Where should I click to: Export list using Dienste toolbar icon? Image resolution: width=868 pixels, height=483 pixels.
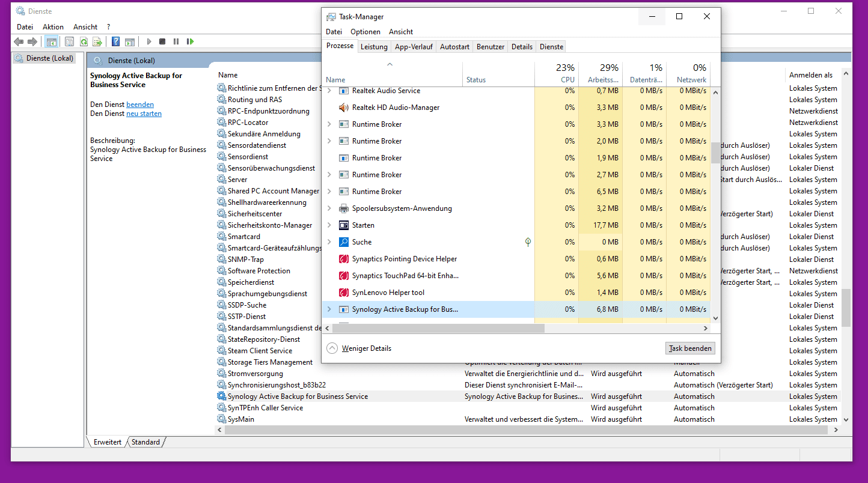click(x=97, y=41)
